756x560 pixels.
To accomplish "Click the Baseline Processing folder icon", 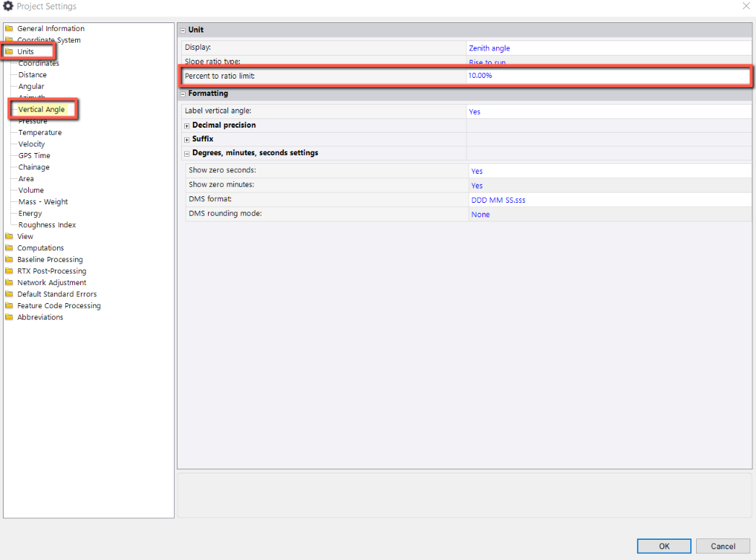I will pos(9,260).
